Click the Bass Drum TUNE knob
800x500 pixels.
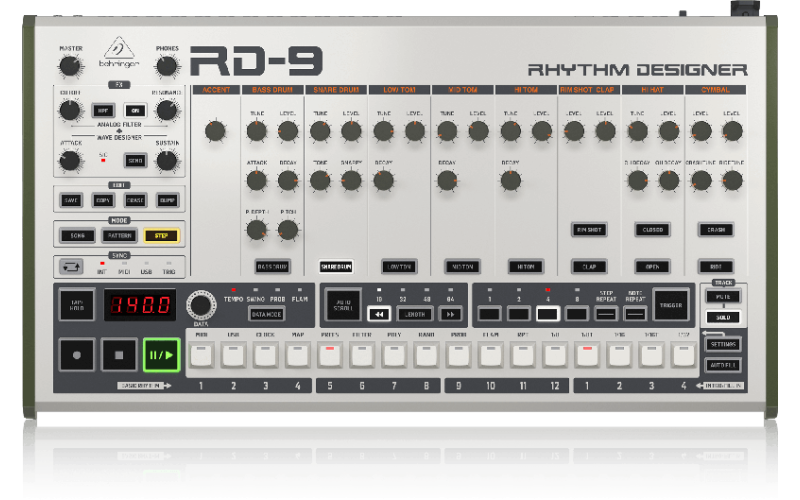click(x=257, y=131)
